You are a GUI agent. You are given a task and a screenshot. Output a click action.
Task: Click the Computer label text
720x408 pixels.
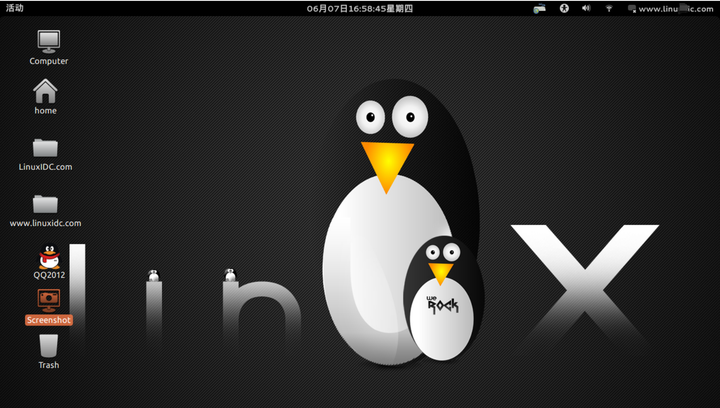coord(49,61)
